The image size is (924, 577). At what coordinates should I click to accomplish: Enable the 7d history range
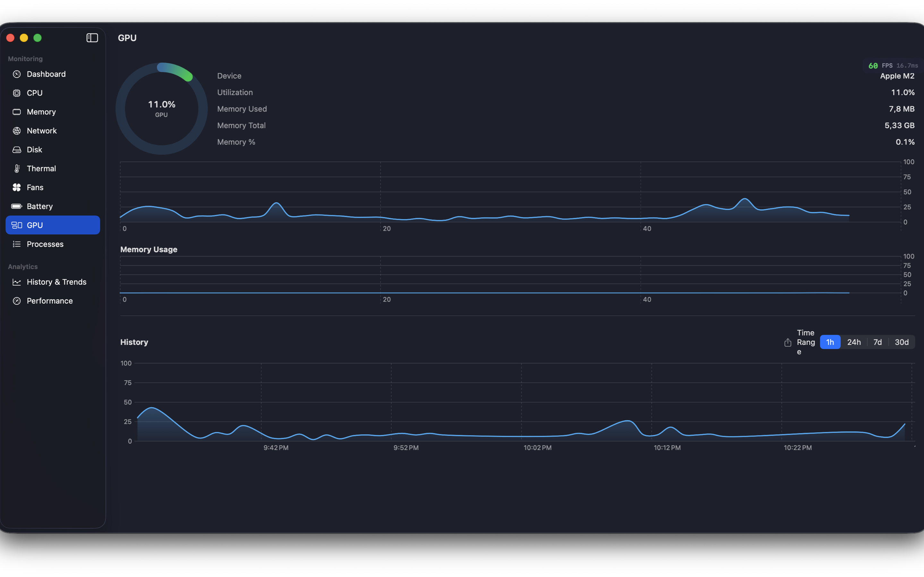coord(877,342)
